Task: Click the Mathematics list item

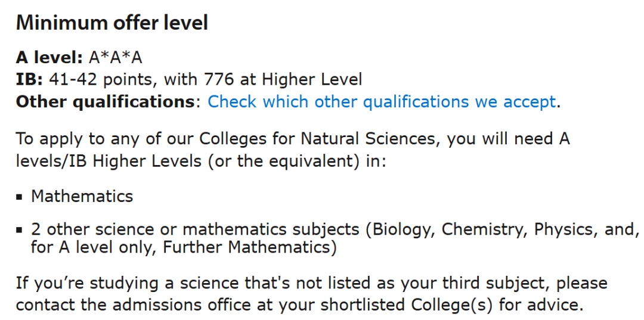Action: point(82,196)
